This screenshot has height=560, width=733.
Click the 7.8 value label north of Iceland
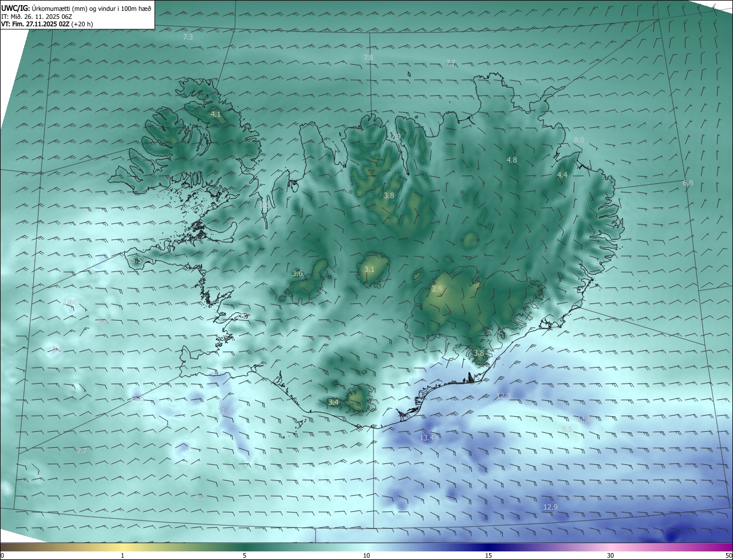368,57
